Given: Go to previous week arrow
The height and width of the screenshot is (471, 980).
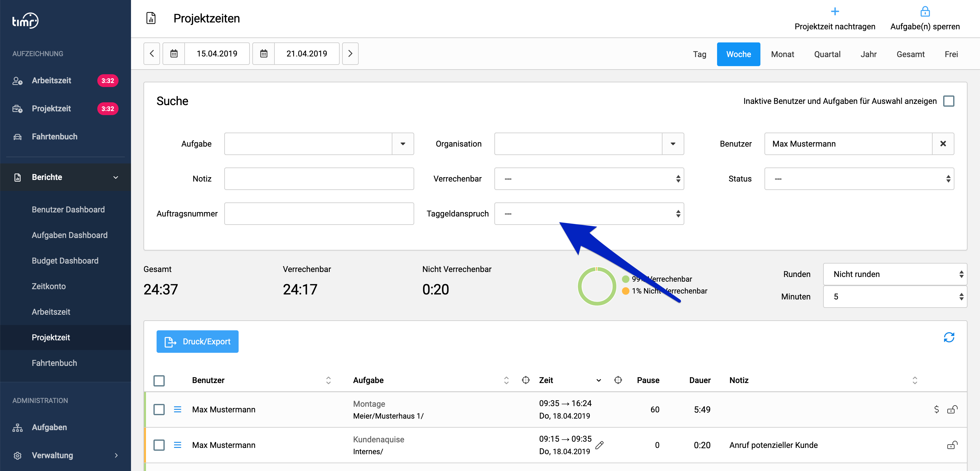Looking at the screenshot, I should click(152, 54).
